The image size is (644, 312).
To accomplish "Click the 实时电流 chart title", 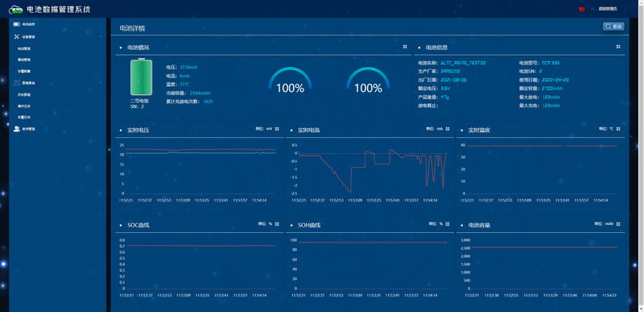I will pyautogui.click(x=309, y=131).
